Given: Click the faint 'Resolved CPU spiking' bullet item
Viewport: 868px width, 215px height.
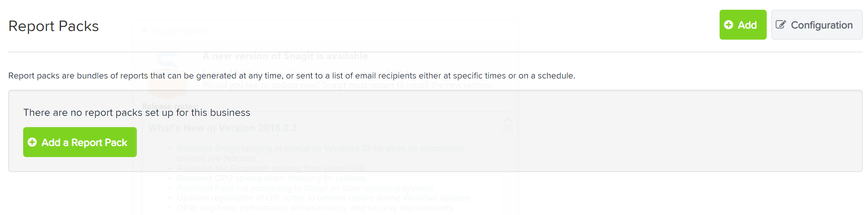Looking at the screenshot, I should 271,178.
